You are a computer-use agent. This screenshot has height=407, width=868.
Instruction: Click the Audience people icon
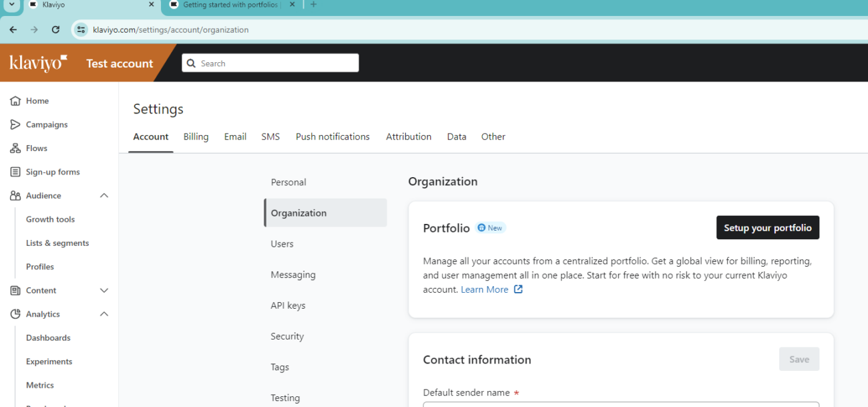pyautogui.click(x=15, y=196)
